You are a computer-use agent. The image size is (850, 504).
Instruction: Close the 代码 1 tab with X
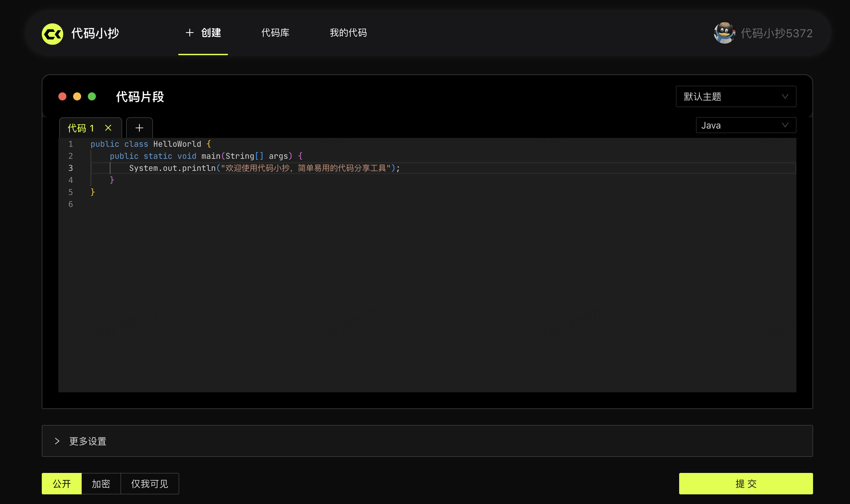point(108,128)
